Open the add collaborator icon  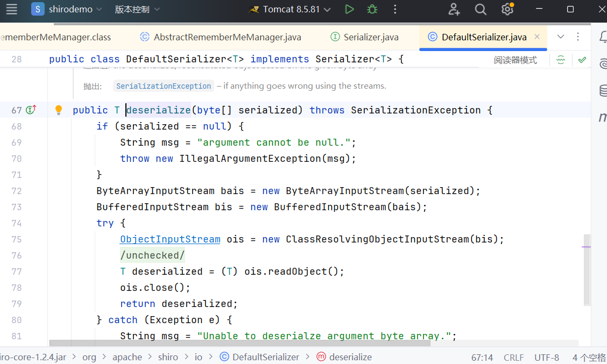click(454, 9)
